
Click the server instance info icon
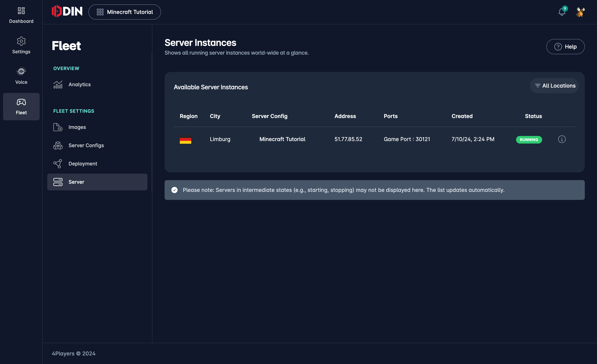tap(562, 139)
